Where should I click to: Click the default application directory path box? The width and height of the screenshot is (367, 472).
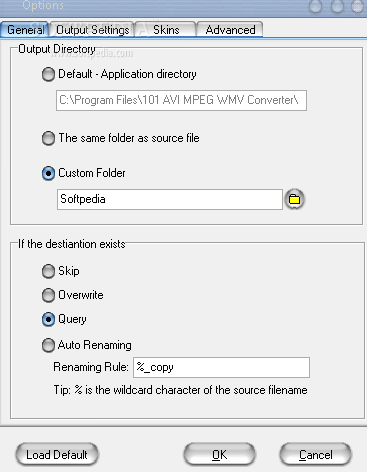(181, 100)
